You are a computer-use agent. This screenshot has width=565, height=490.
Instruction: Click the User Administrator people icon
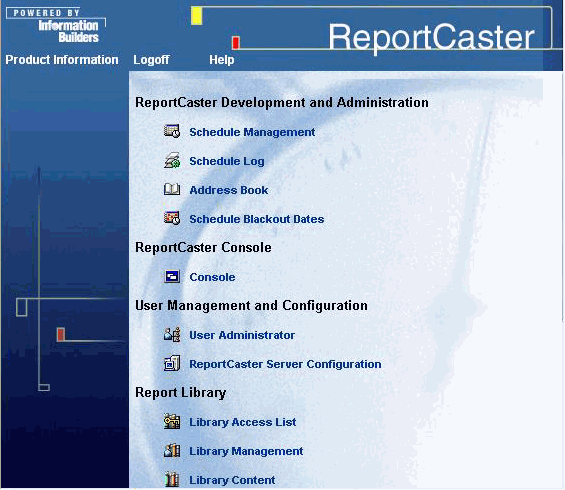[172, 335]
